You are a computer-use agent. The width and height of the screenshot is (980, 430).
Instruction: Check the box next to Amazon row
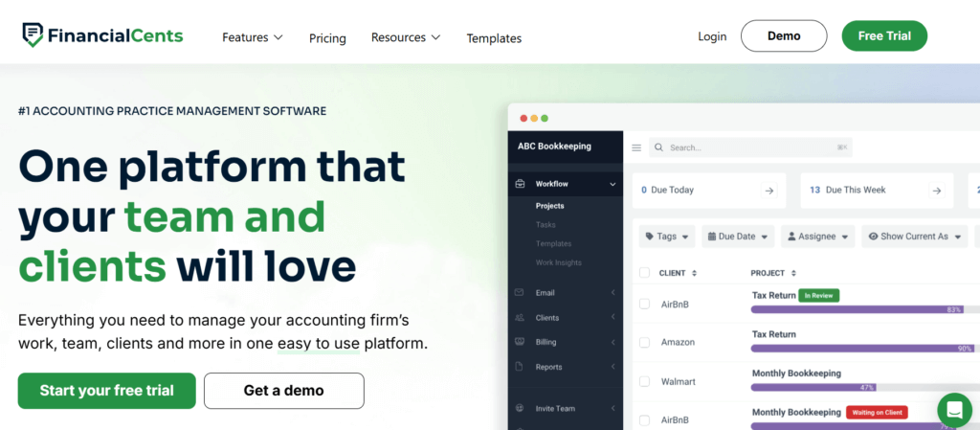click(644, 342)
